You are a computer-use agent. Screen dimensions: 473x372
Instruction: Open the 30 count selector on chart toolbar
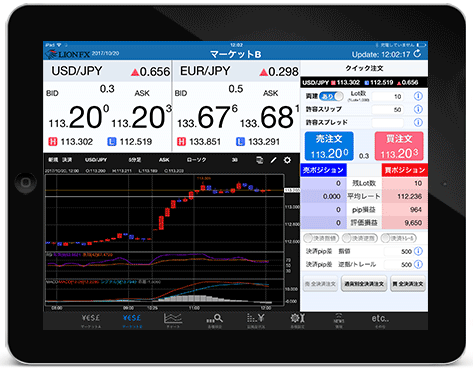pyautogui.click(x=235, y=160)
